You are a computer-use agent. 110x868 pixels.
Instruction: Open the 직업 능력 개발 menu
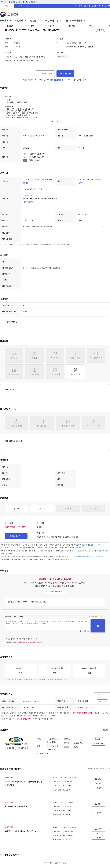point(54,21)
